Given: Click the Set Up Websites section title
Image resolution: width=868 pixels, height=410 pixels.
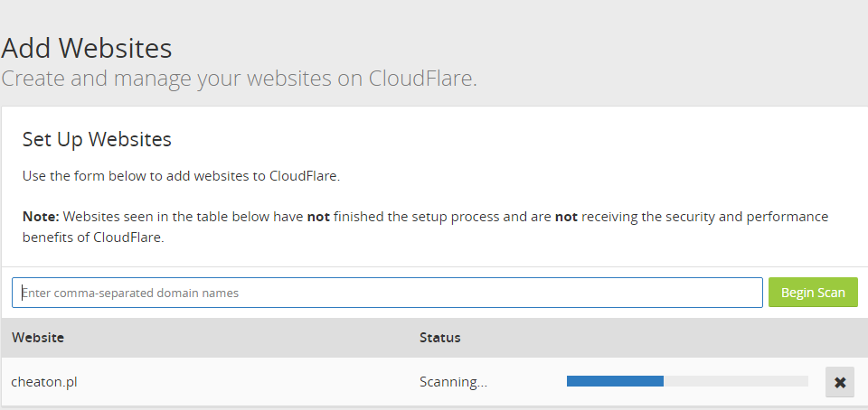Looking at the screenshot, I should tap(97, 140).
